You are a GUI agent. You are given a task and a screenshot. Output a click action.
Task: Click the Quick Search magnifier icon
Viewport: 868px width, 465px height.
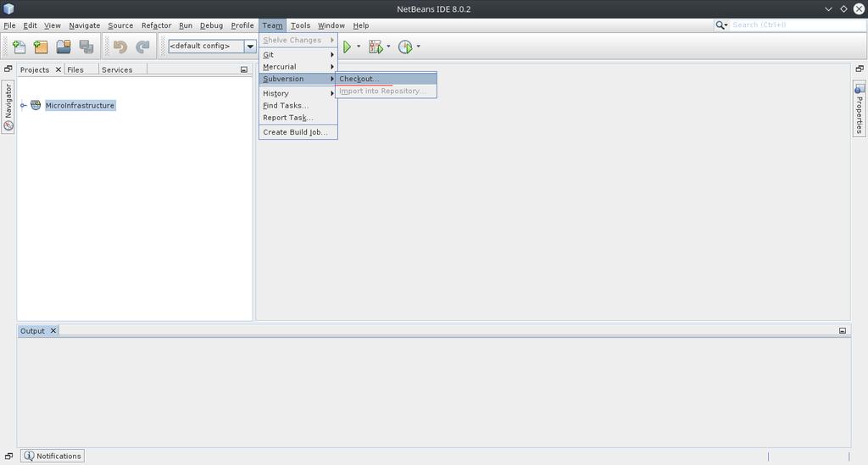click(x=721, y=25)
